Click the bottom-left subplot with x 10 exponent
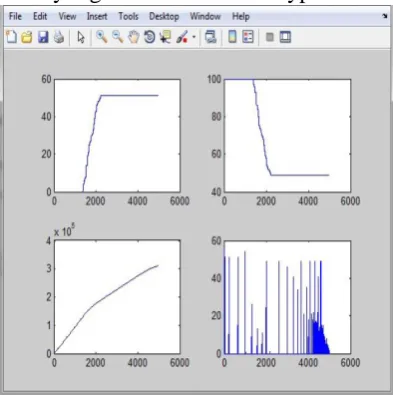 [117, 297]
